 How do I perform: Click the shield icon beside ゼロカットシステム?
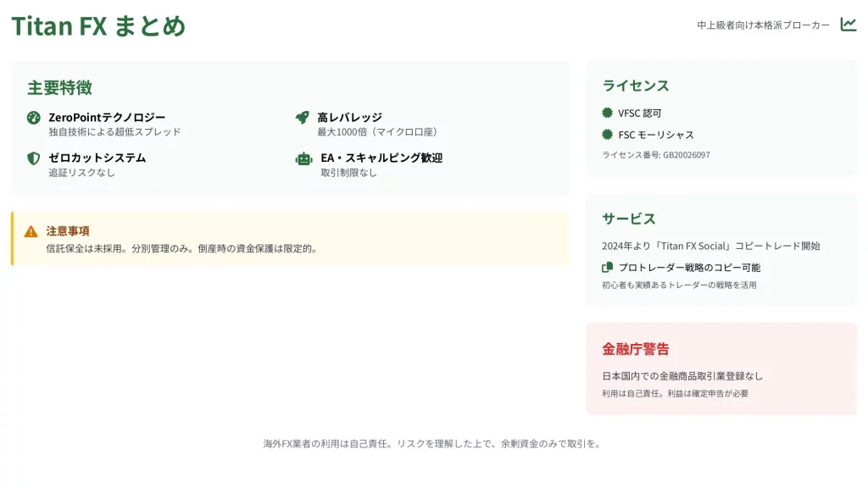coord(34,158)
